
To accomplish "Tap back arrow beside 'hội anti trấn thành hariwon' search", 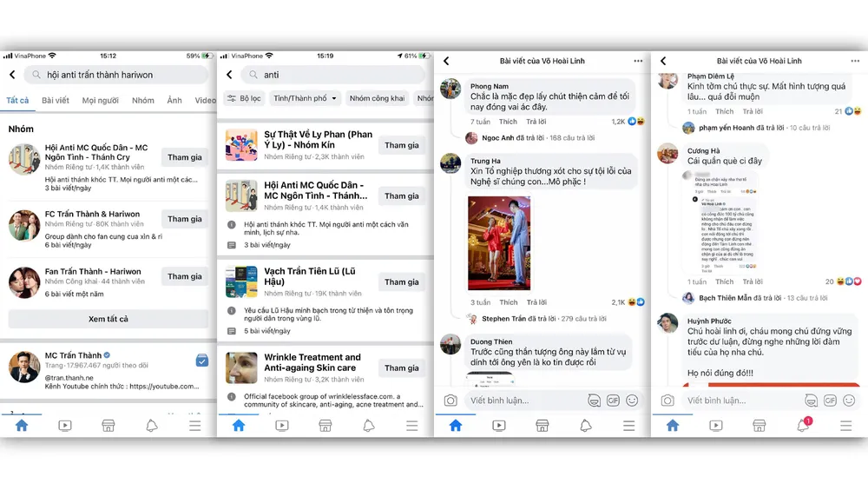I will 12,75.
